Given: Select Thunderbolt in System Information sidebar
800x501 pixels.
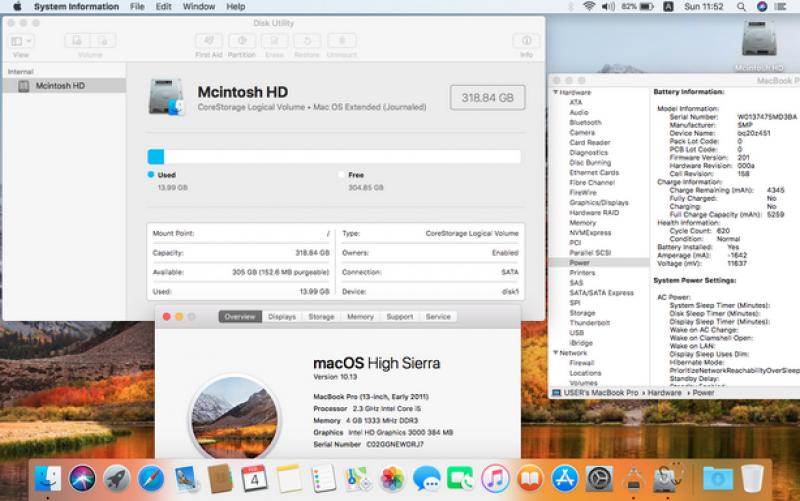Looking at the screenshot, I should (589, 323).
